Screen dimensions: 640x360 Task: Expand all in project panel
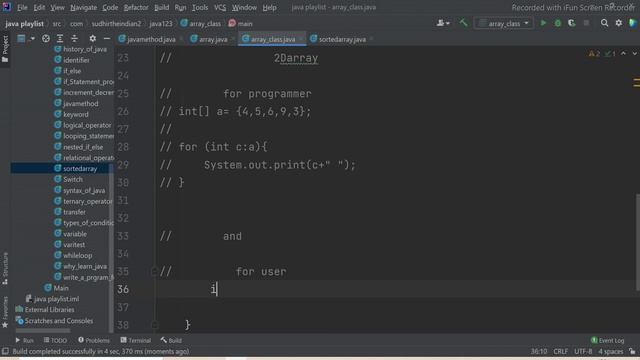pos(60,38)
